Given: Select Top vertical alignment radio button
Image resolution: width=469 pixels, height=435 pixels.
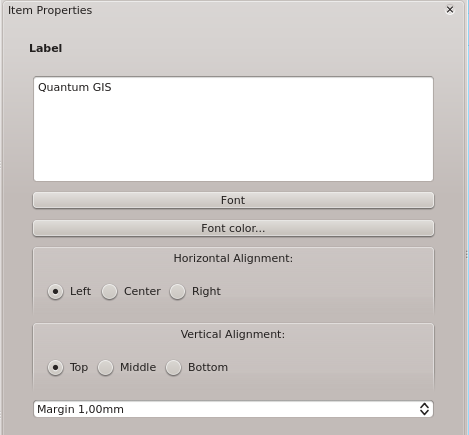Looking at the screenshot, I should pos(55,368).
